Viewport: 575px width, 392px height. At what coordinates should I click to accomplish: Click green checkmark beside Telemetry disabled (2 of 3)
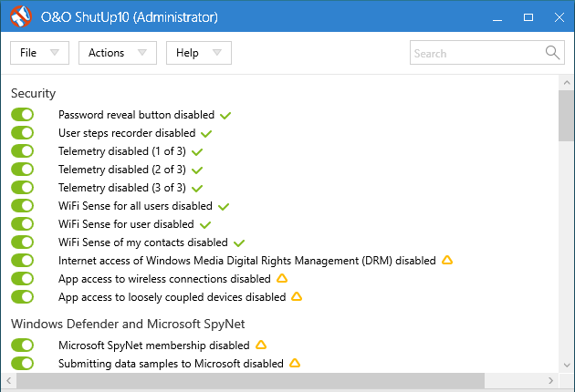[x=197, y=170]
